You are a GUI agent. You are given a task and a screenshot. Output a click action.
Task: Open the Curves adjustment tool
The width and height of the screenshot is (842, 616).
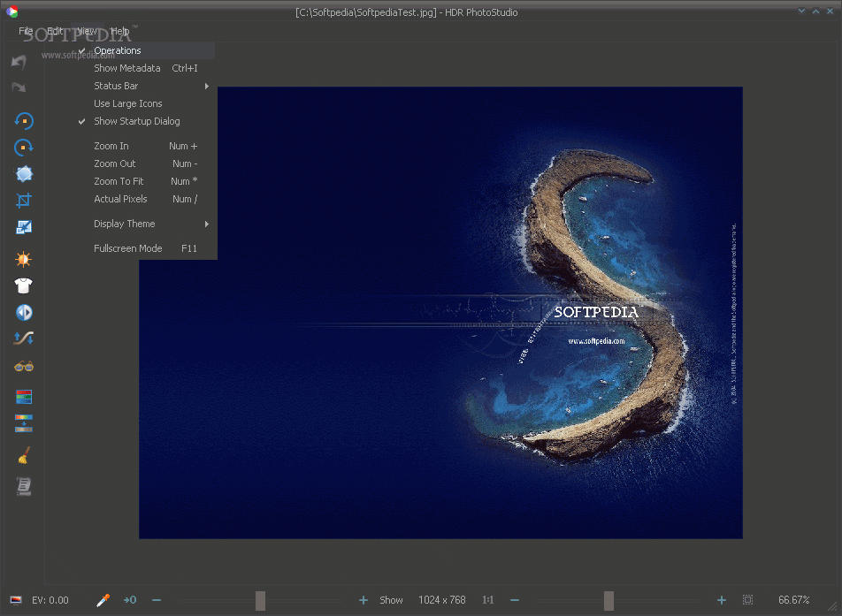pos(24,338)
